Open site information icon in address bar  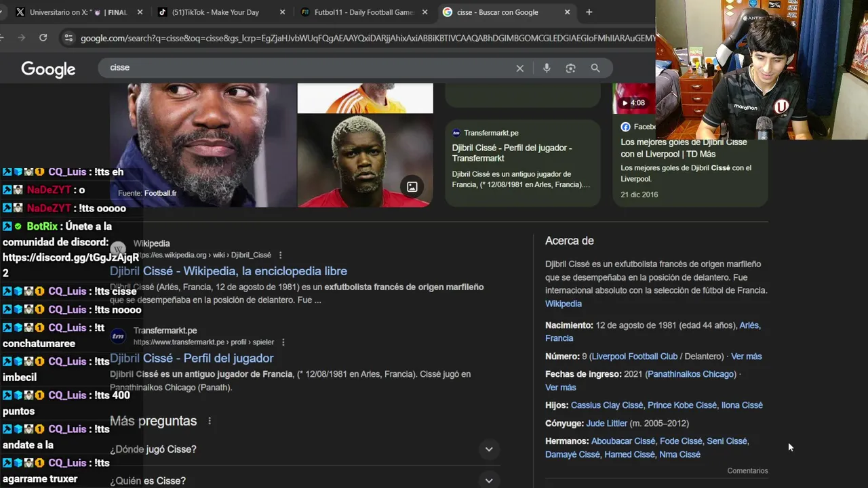coord(68,38)
